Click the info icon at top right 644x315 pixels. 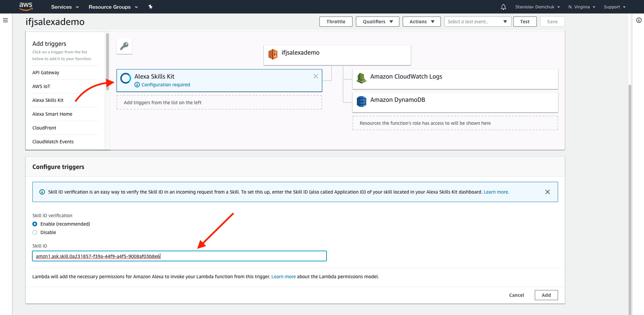point(639,21)
